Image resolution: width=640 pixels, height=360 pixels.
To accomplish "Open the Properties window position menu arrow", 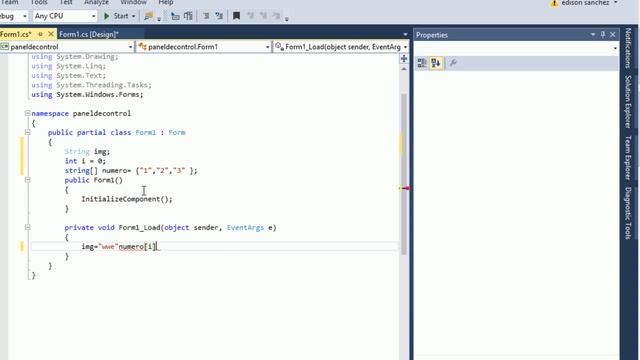I will pyautogui.click(x=593, y=35).
